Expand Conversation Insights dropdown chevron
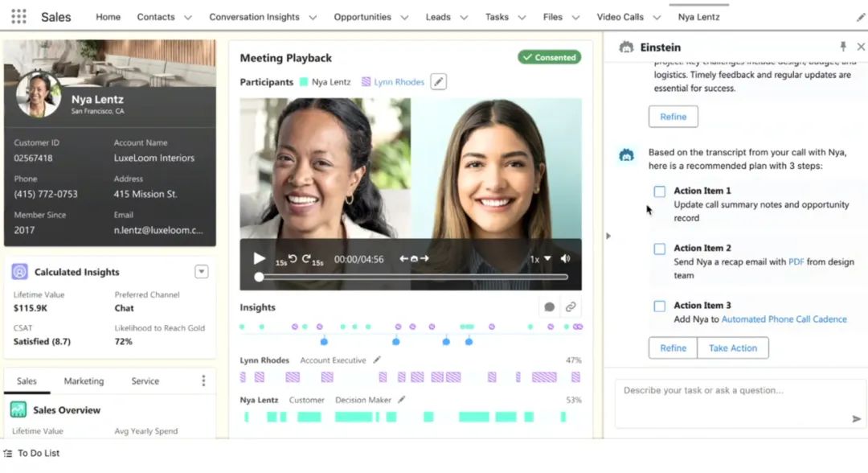This screenshot has height=473, width=868. (313, 18)
